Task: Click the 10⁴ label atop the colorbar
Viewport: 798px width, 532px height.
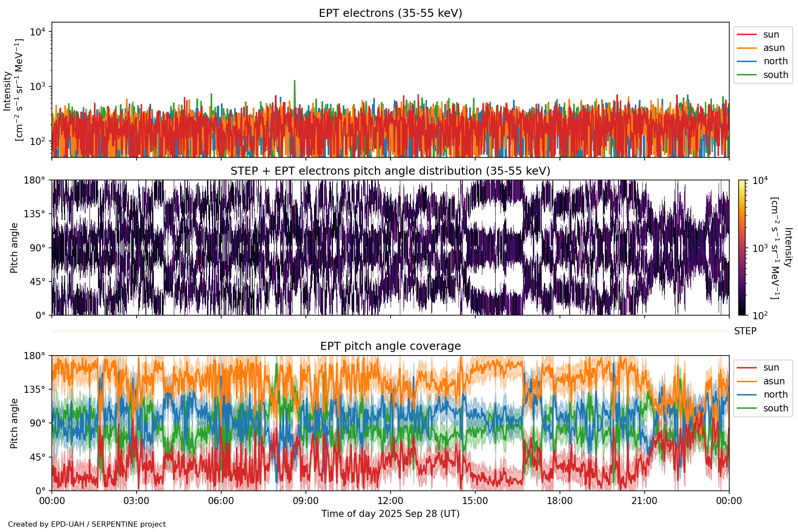Action: point(760,180)
